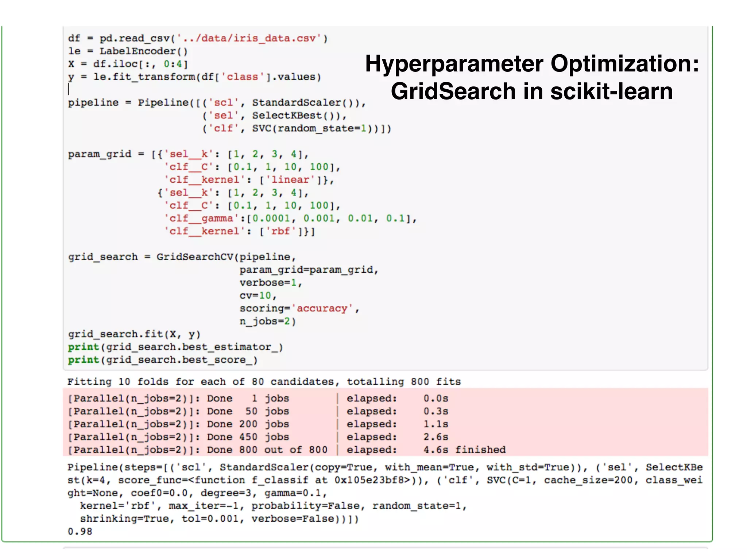Click the first 'sel__k': [1, 2, 3, 4] line starting with param_grid

tap(189, 154)
